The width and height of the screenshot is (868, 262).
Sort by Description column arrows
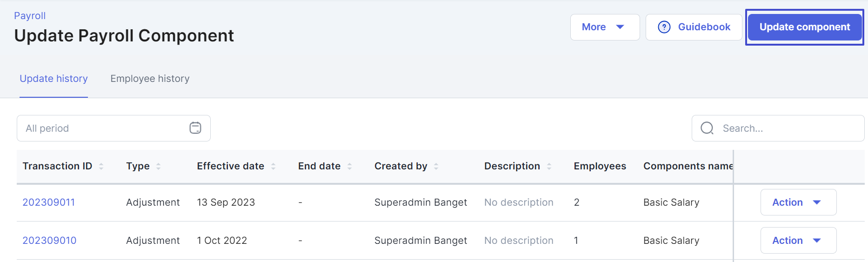click(x=549, y=166)
